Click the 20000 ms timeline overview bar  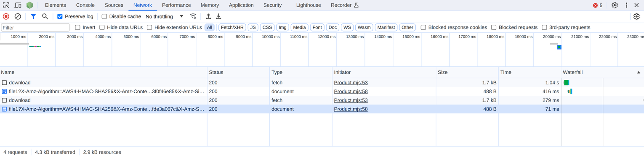[559, 47]
